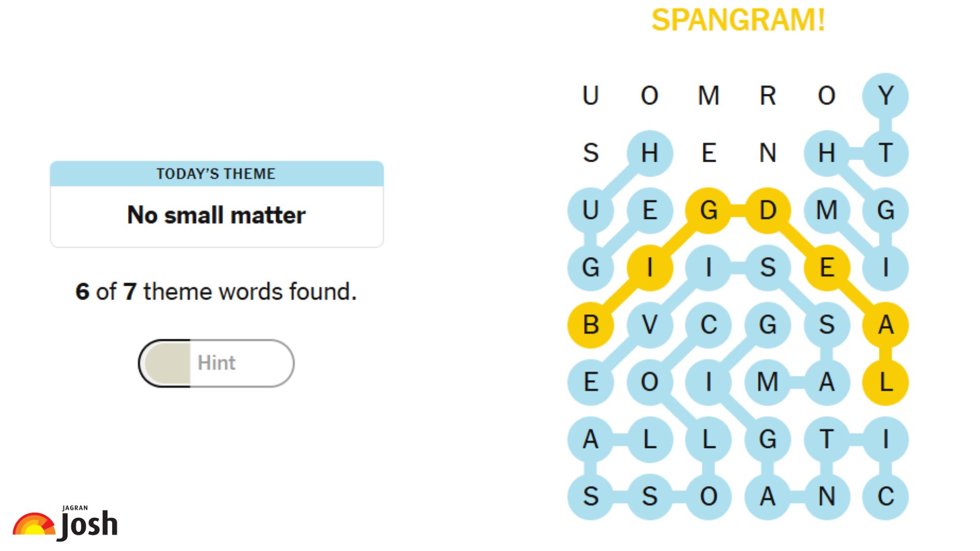Tap the yellow letter L tile
980x551 pixels.
(886, 382)
